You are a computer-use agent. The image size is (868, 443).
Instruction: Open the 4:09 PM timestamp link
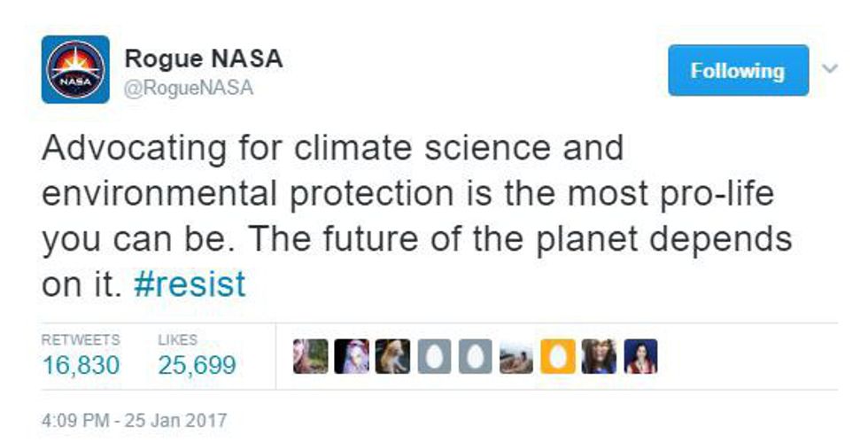(134, 419)
